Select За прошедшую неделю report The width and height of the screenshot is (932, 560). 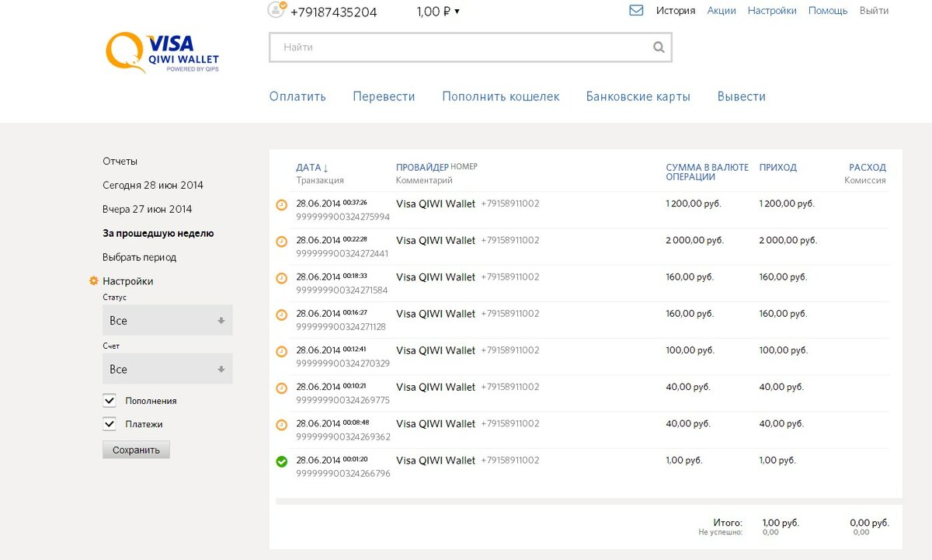click(x=158, y=233)
